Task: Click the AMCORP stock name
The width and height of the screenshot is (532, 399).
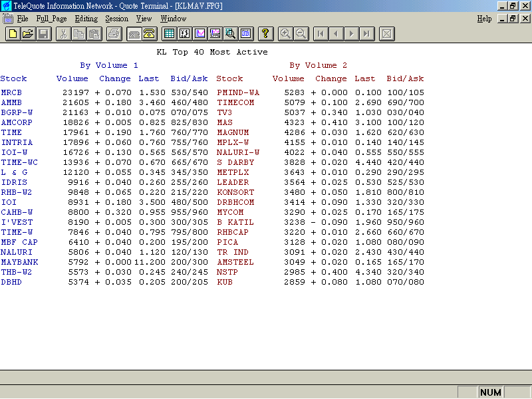Action: coord(17,122)
